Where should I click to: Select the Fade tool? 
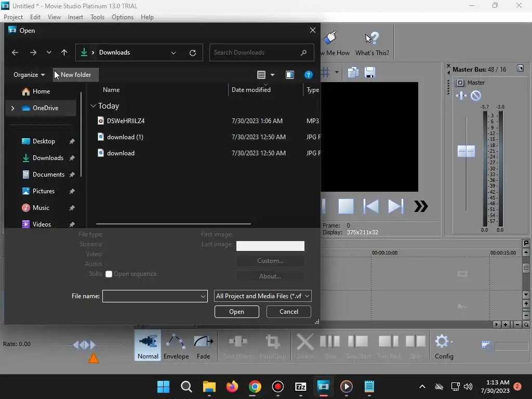(204, 346)
